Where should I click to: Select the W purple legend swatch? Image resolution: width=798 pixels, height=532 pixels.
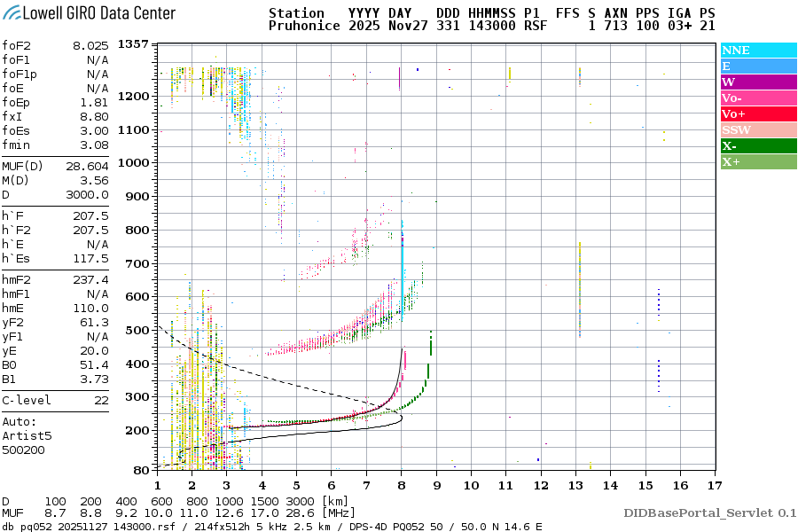tap(758, 82)
